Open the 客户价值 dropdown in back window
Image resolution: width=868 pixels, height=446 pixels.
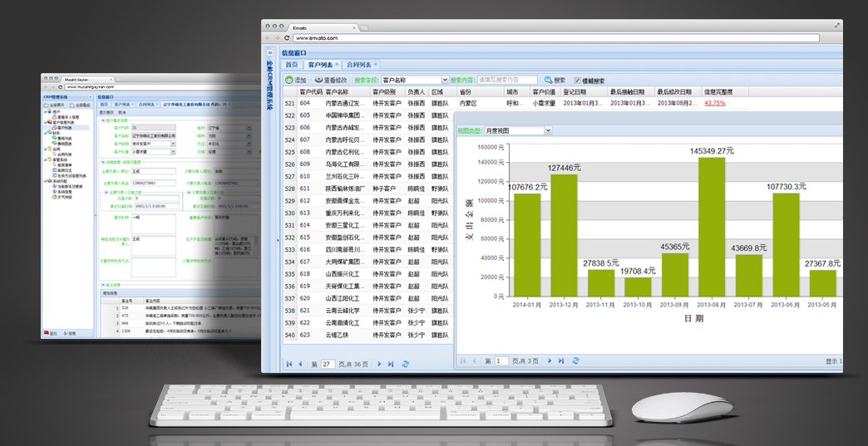click(173, 151)
